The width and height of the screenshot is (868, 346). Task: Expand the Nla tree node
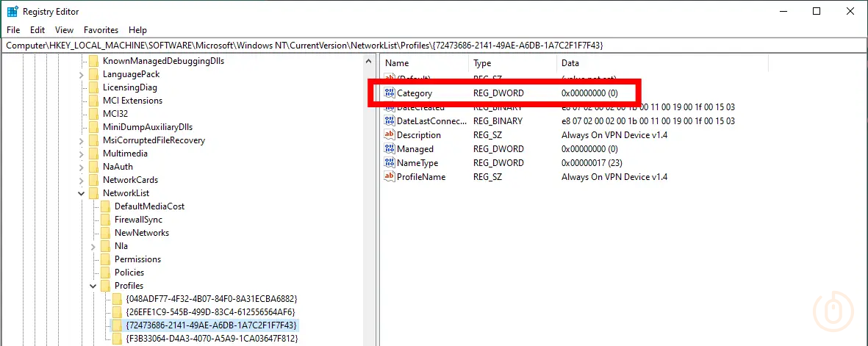(93, 246)
